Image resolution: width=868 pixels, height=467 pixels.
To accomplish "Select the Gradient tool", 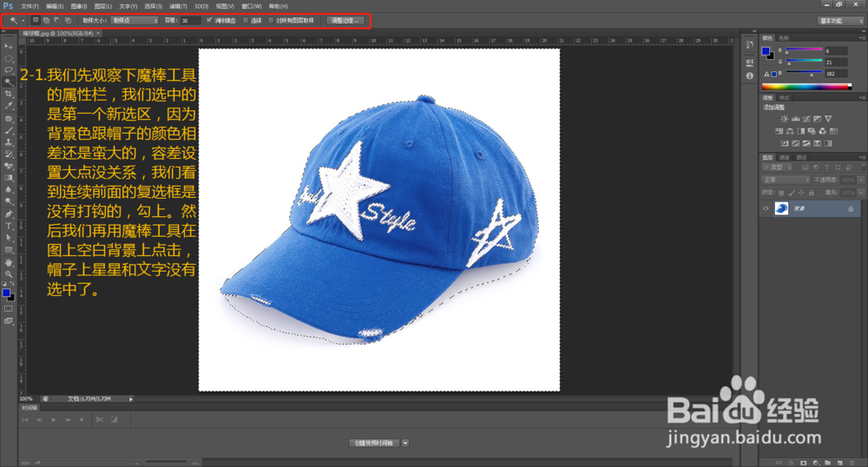I will [x=9, y=178].
